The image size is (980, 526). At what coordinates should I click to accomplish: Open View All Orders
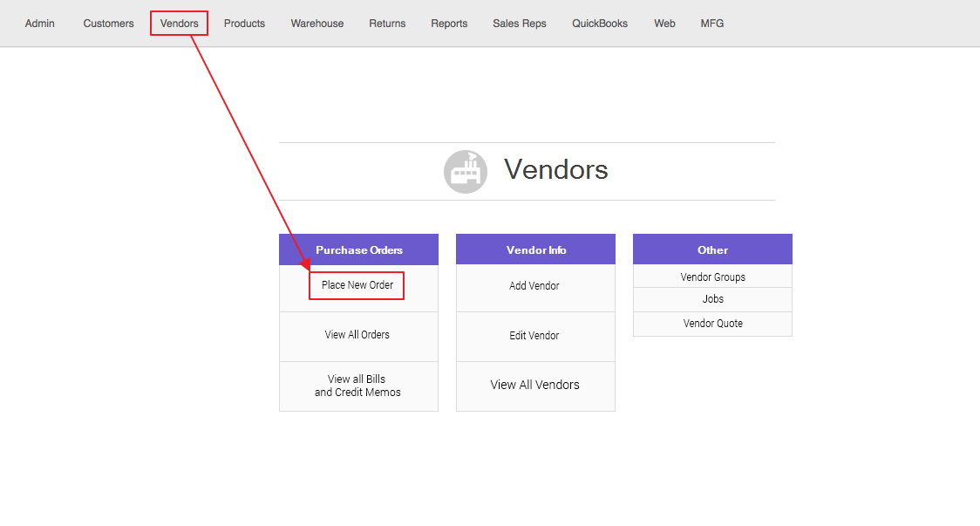357,335
